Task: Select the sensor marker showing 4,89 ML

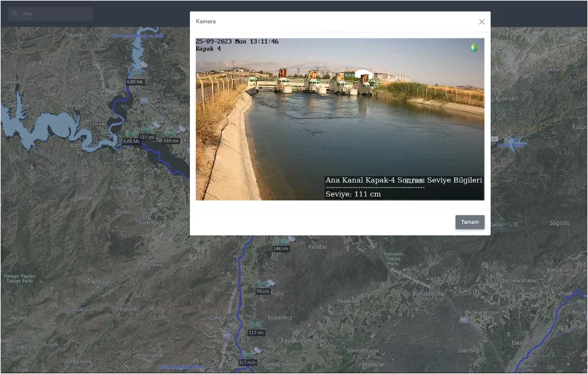Action: click(135, 81)
